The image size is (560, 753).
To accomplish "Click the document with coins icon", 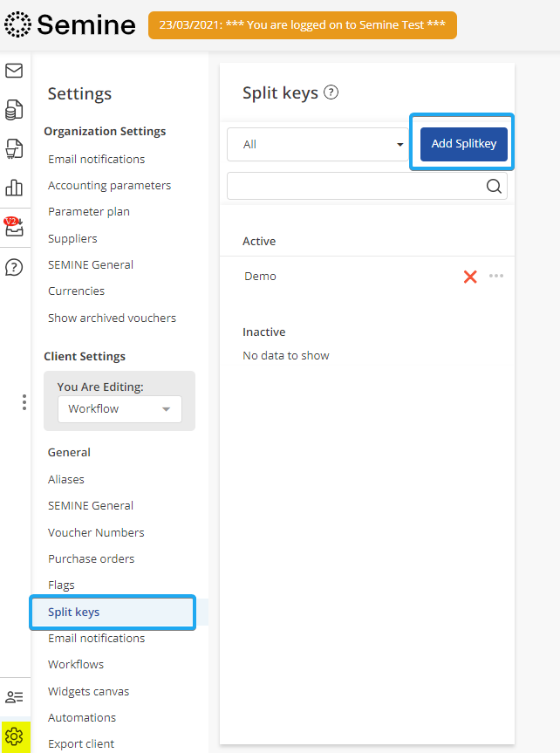I will pos(14,109).
